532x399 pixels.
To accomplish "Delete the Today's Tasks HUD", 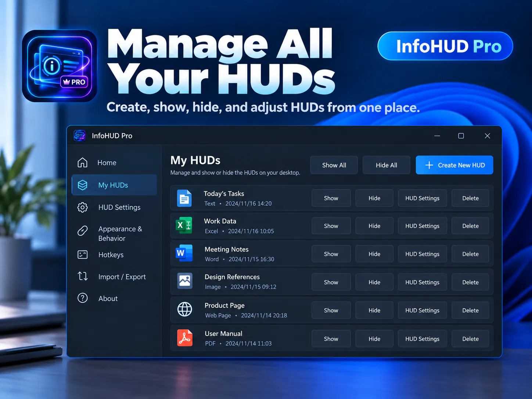I will click(x=470, y=198).
